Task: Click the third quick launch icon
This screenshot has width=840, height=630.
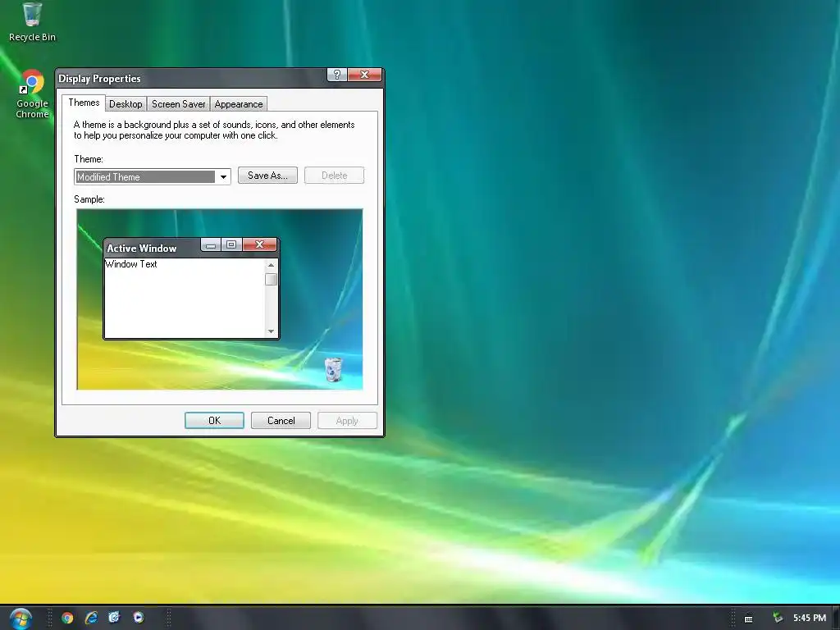Action: tap(114, 618)
